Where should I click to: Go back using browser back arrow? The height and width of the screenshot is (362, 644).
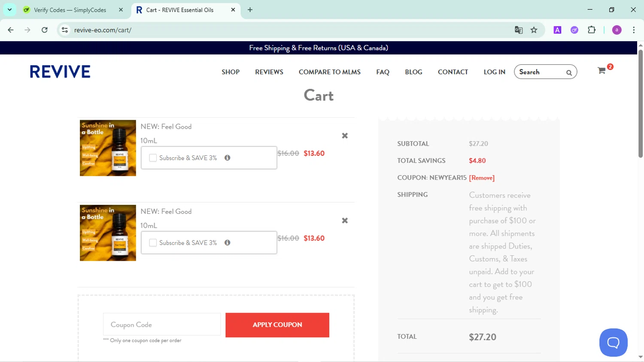(11, 30)
